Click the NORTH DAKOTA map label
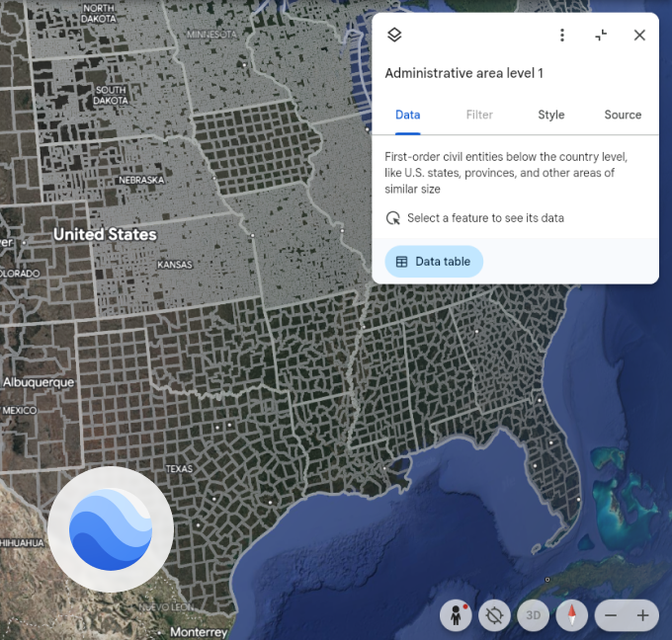672x640 pixels. (x=99, y=13)
